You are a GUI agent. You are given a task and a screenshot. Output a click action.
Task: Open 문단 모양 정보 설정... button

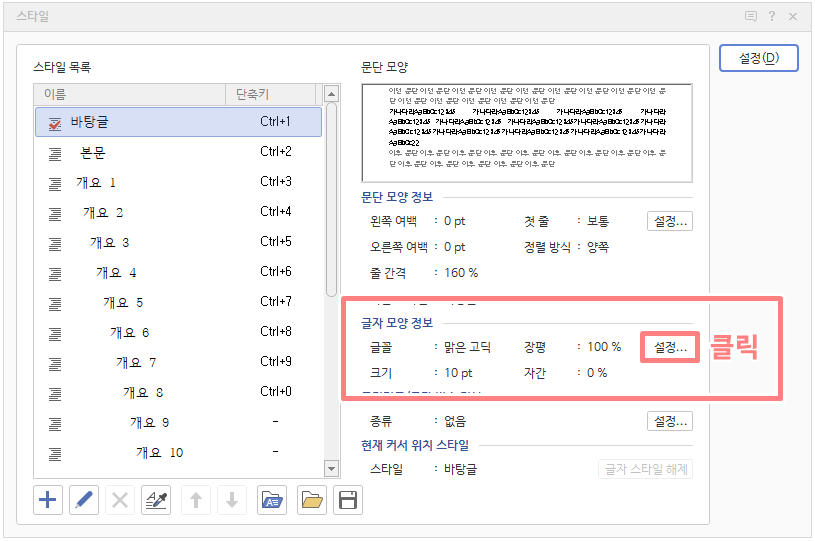coord(670,221)
